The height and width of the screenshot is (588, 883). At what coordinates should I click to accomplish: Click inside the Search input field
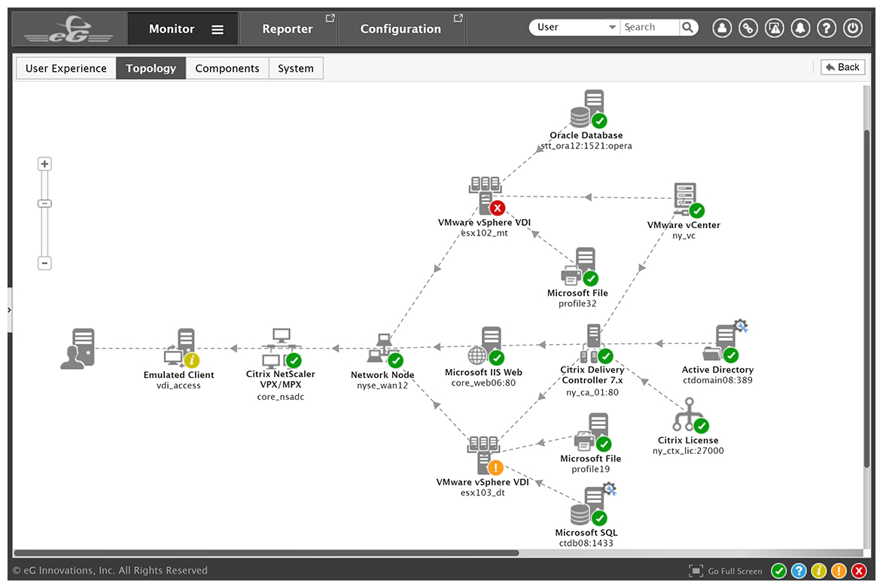coord(650,27)
